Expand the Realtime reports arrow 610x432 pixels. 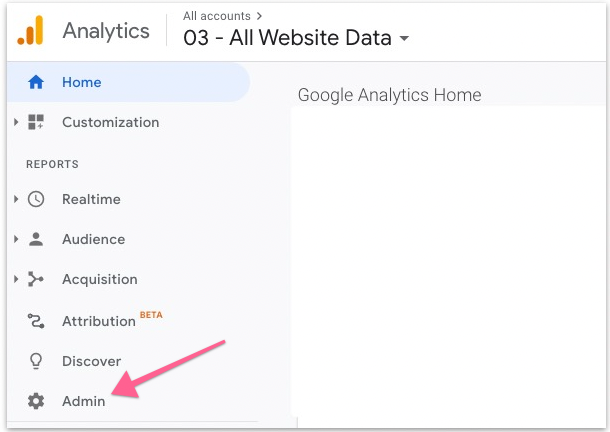pyautogui.click(x=16, y=199)
